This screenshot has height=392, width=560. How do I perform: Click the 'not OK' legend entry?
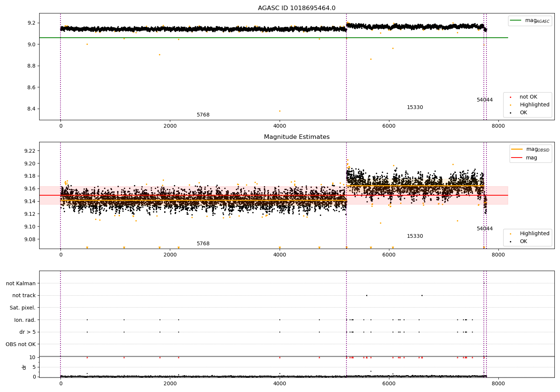tap(528, 97)
